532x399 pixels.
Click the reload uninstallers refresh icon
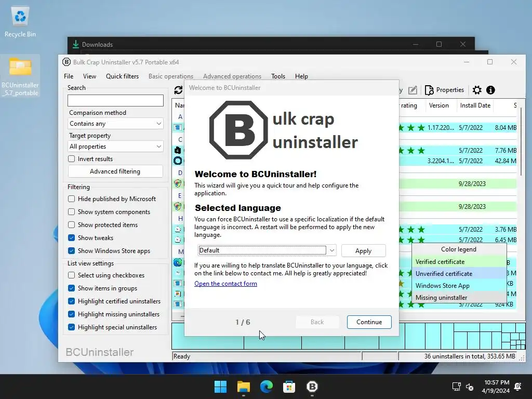pyautogui.click(x=178, y=90)
